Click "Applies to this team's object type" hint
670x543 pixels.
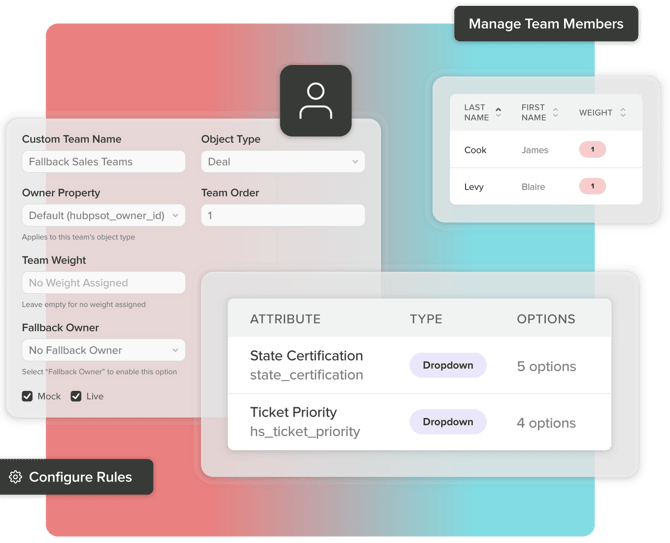point(78,237)
